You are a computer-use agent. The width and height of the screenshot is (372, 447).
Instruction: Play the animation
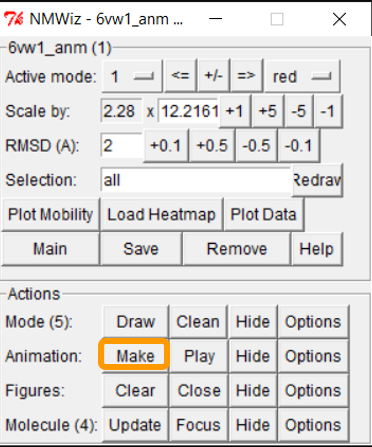199,356
